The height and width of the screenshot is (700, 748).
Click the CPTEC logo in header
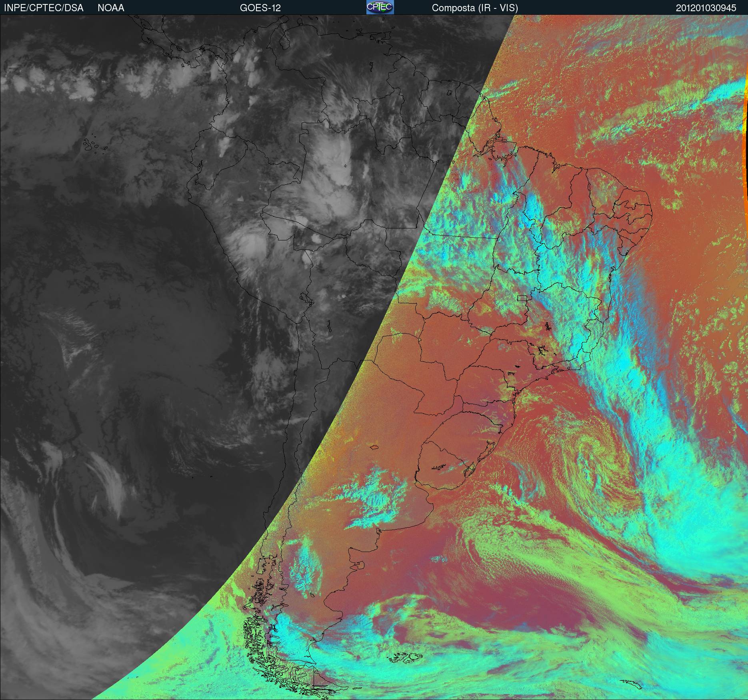pos(380,7)
